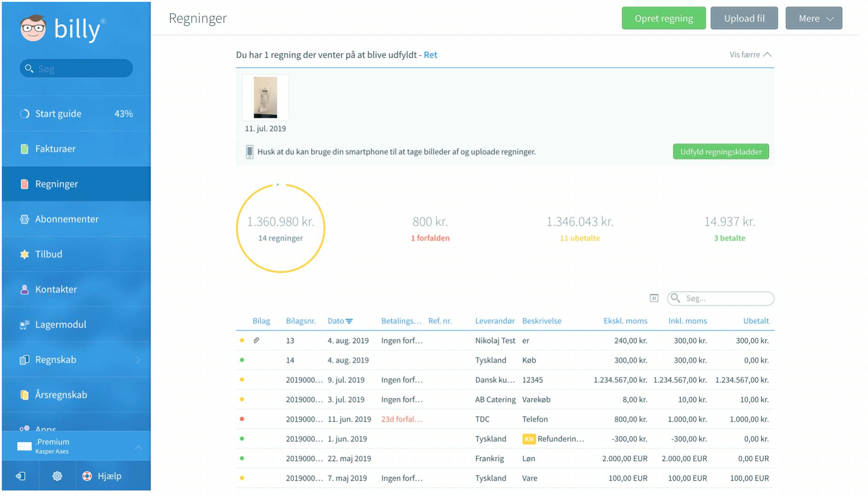Image resolution: width=868 pixels, height=496 pixels.
Task: Click the smartphone icon beside upload hint
Action: (x=250, y=152)
